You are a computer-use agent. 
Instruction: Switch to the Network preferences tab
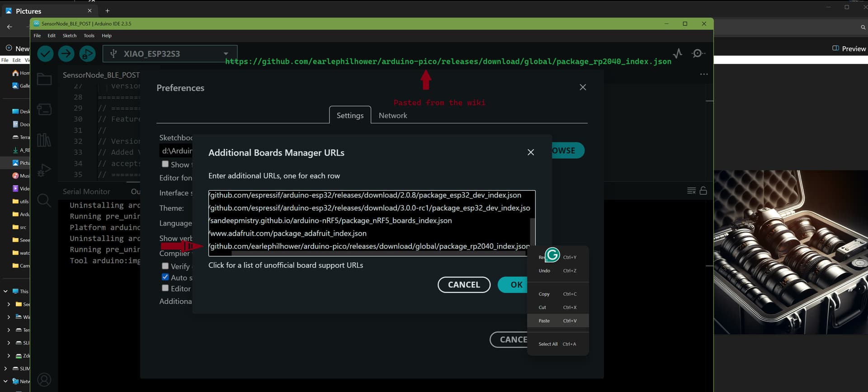coord(392,116)
